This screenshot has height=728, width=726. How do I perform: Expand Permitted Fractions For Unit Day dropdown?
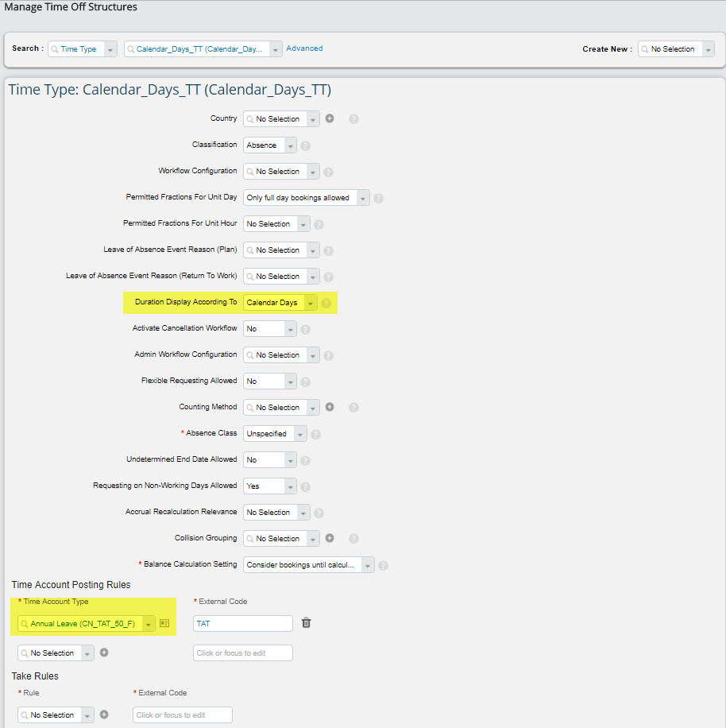363,198
